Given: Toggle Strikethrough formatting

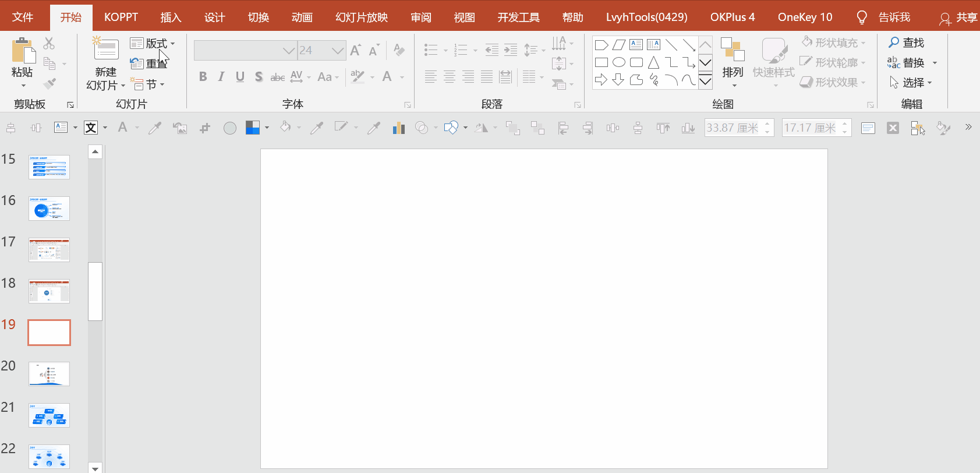Looking at the screenshot, I should coord(278,77).
